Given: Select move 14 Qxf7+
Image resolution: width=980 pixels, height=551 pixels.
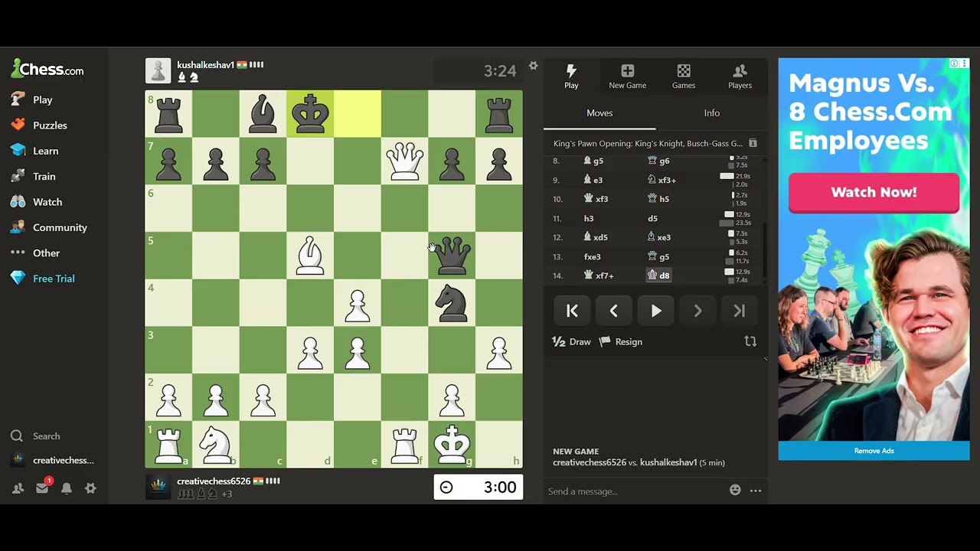Looking at the screenshot, I should (599, 275).
